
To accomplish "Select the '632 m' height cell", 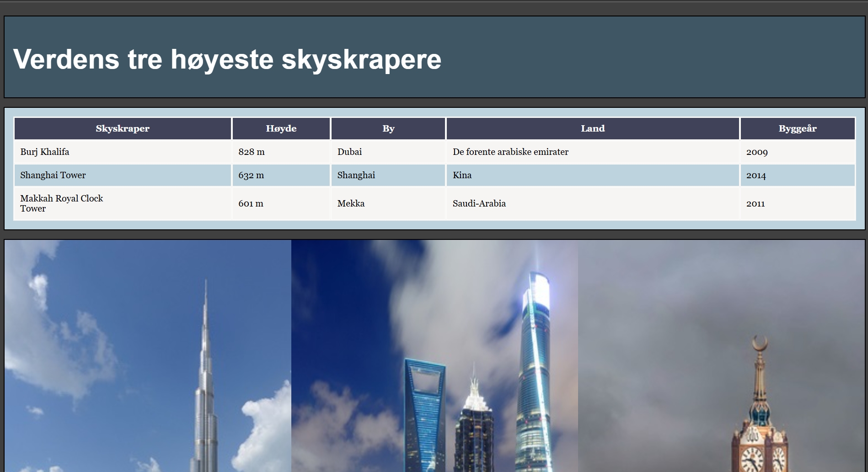I will tap(251, 175).
